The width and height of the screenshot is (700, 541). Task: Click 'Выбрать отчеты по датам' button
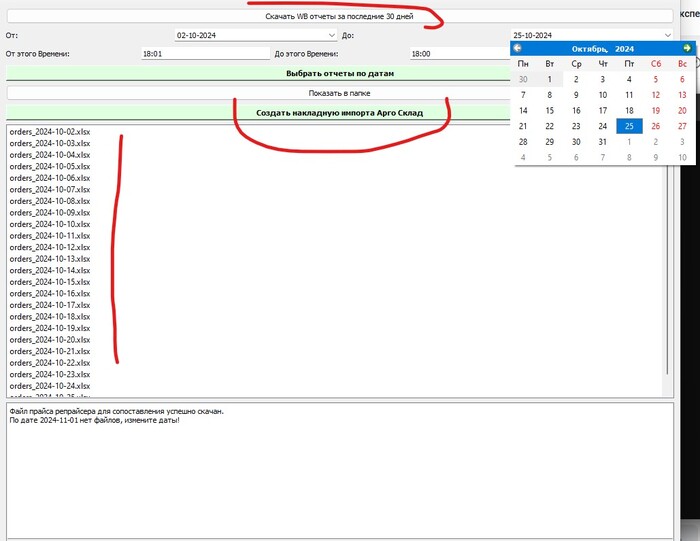[339, 74]
